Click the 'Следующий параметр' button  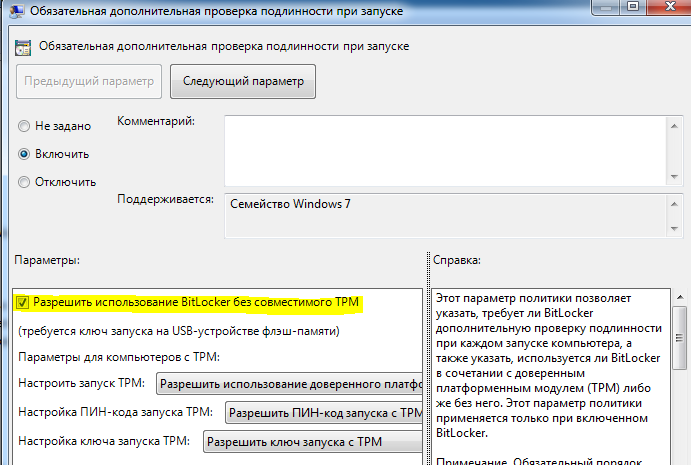[243, 82]
